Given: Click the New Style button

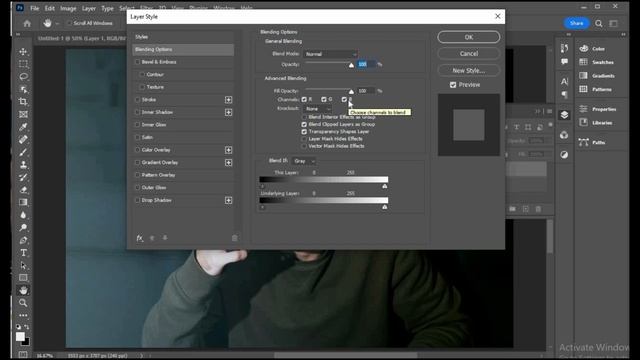Looking at the screenshot, I should click(469, 70).
